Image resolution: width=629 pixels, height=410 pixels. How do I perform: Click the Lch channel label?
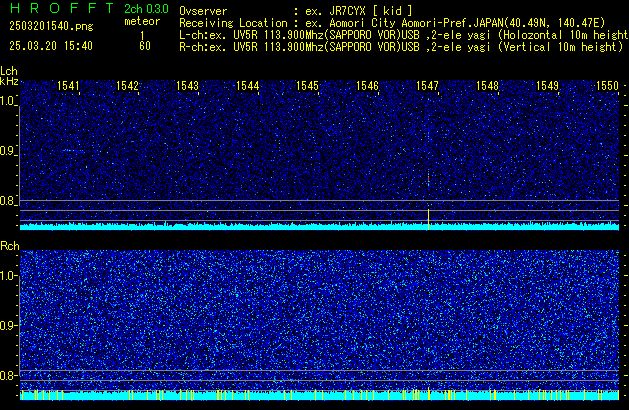[x=9, y=71]
